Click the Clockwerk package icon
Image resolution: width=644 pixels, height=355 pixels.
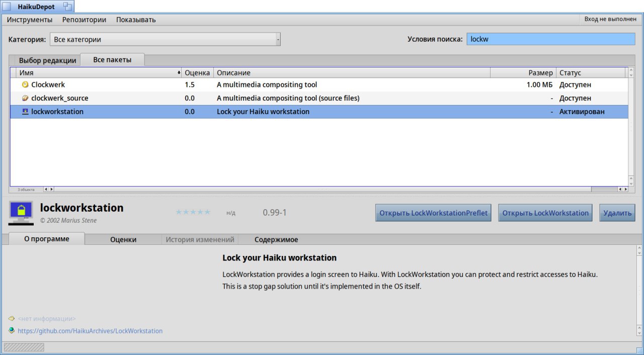tap(25, 85)
